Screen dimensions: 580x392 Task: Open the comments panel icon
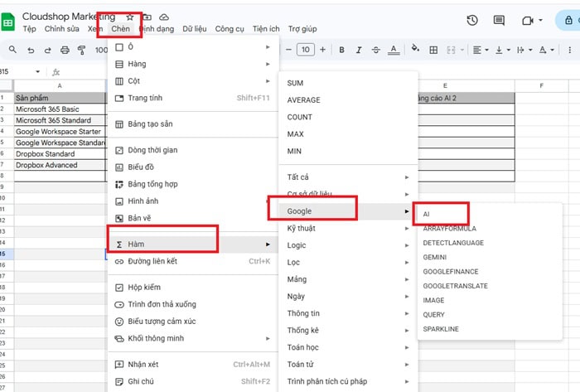pyautogui.click(x=499, y=20)
